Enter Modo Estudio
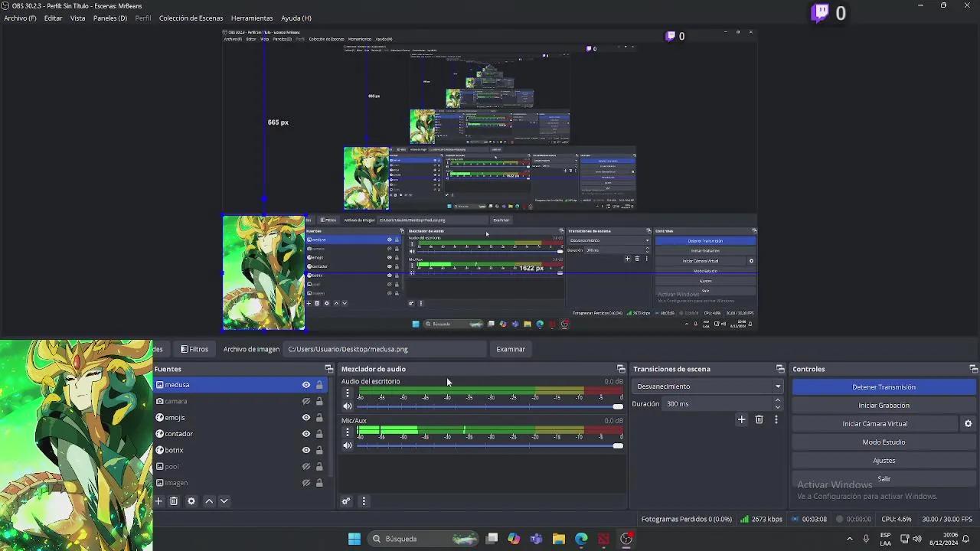The image size is (980, 551). [x=884, y=442]
